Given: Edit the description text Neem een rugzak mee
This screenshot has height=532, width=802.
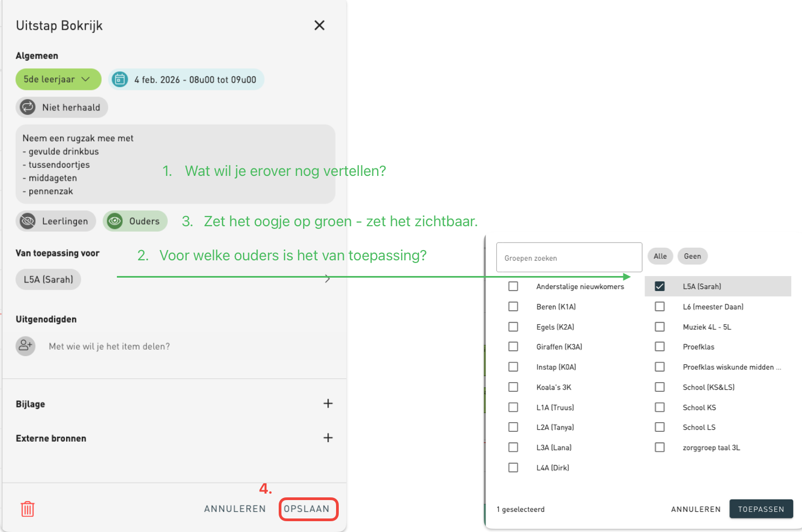Looking at the screenshot, I should click(x=175, y=165).
